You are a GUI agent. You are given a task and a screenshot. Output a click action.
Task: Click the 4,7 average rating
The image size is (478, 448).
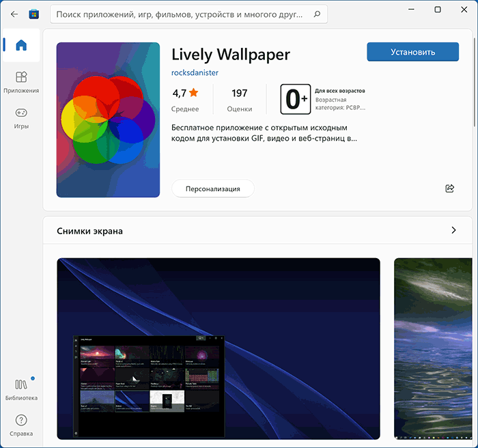tap(179, 93)
